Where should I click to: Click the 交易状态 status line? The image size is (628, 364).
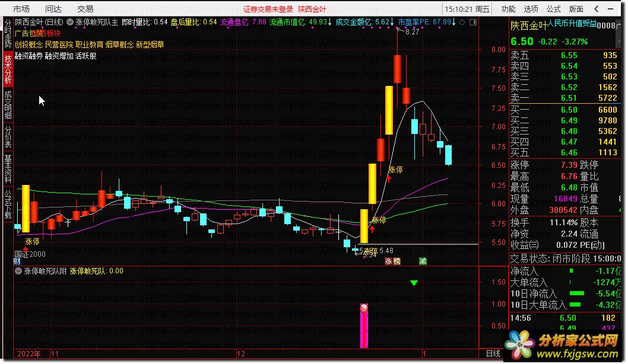tap(565, 259)
